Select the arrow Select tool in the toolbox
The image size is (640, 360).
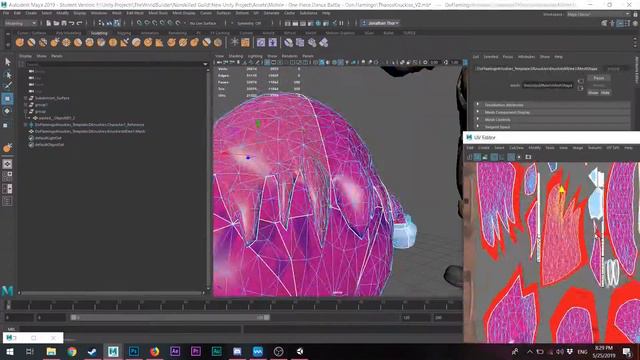coord(7,62)
